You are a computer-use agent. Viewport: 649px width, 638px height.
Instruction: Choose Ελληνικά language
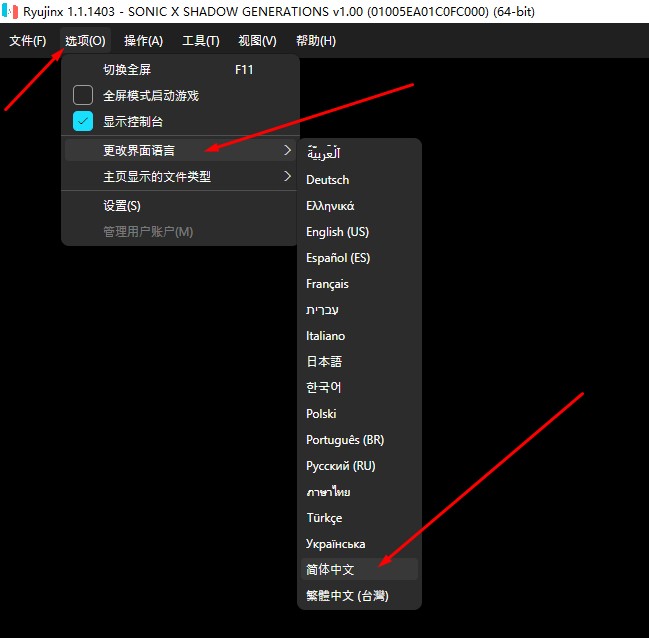click(x=359, y=206)
